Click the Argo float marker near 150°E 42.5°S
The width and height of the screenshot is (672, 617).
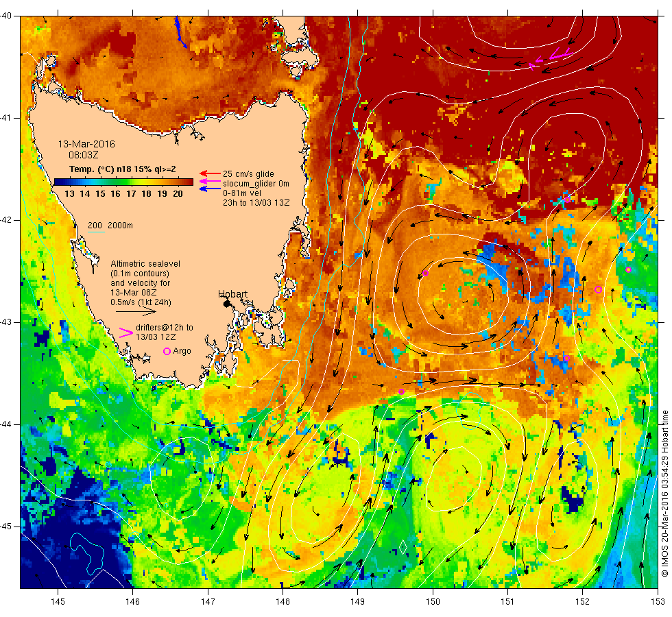click(425, 274)
